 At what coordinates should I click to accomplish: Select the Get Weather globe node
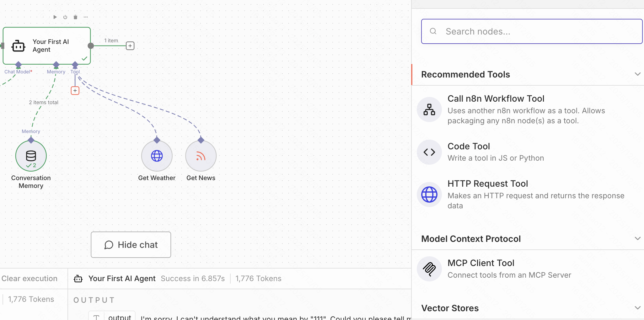point(157,156)
